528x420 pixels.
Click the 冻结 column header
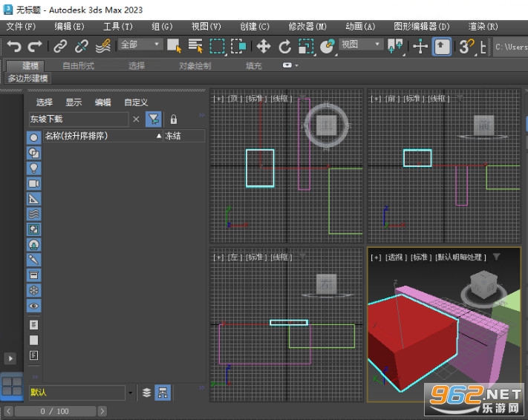point(184,136)
